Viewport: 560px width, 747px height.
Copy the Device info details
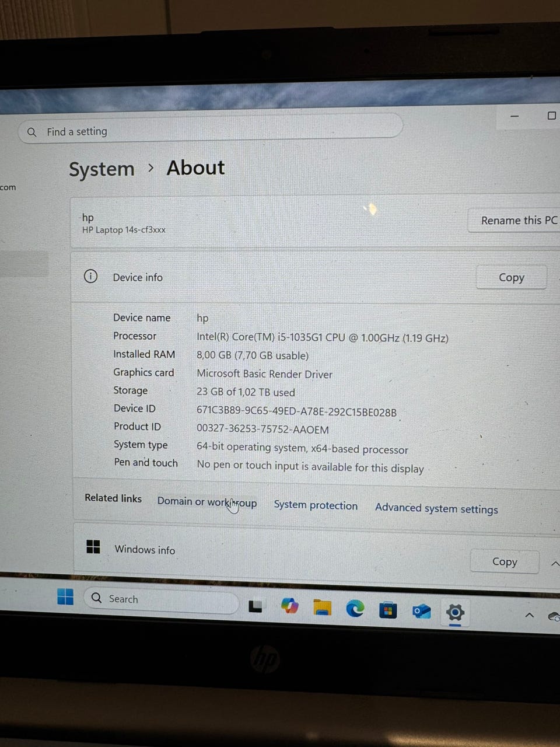tap(512, 278)
